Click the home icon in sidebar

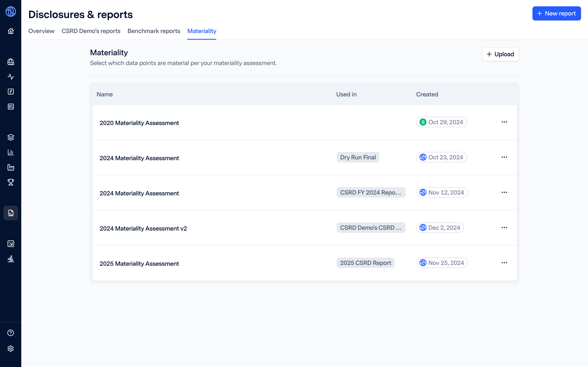[x=11, y=31]
